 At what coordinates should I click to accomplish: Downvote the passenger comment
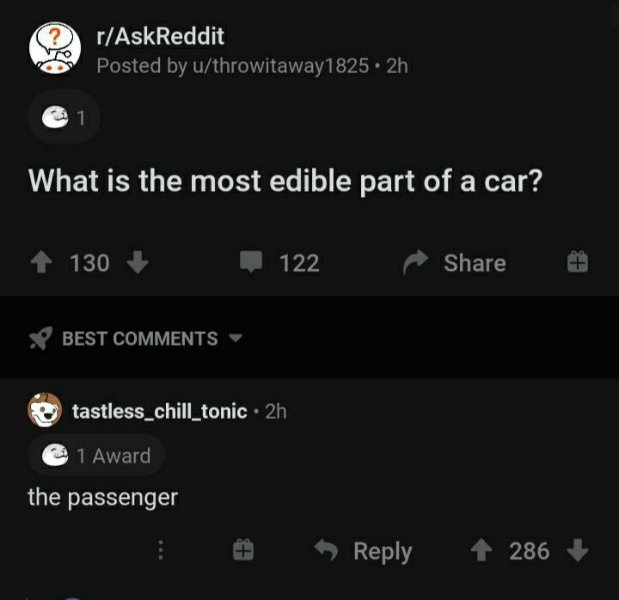pyautogui.click(x=578, y=550)
